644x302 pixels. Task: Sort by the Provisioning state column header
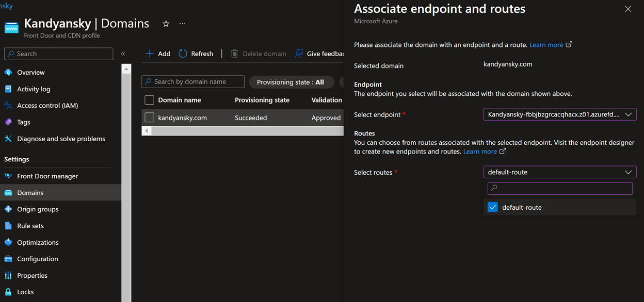262,100
